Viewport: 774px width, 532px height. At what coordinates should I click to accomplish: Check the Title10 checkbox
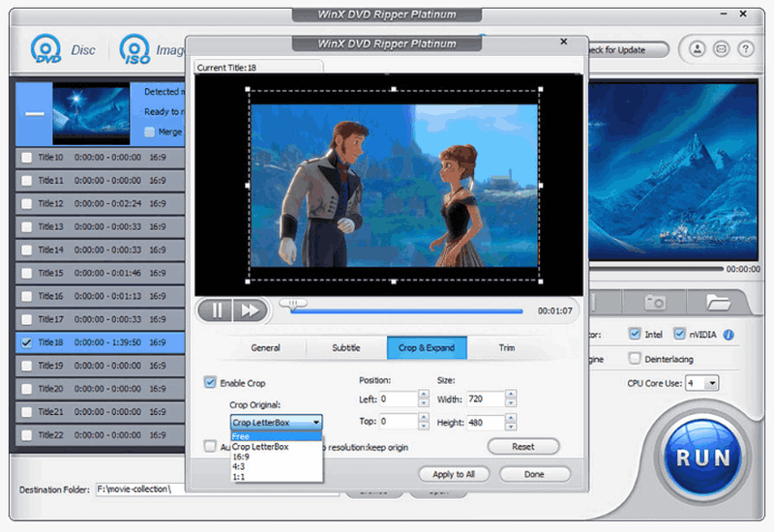coord(27,158)
